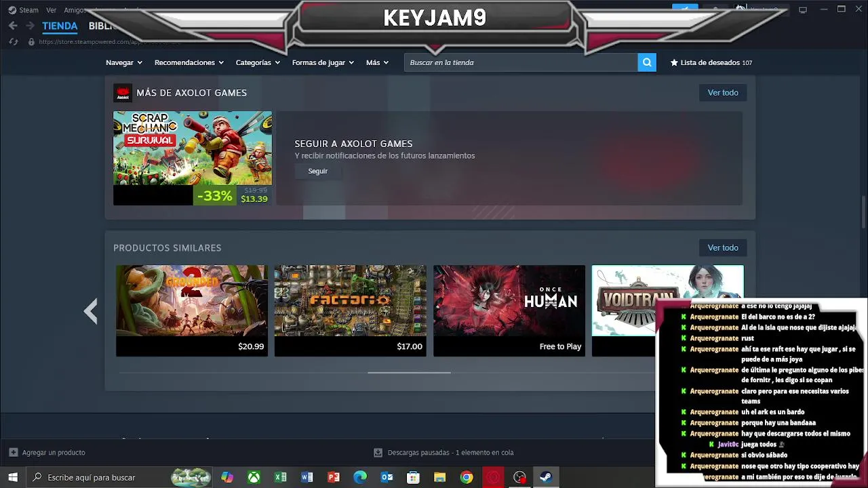Open the Grounded 2 game card
This screenshot has width=868, height=488.
[192, 310]
